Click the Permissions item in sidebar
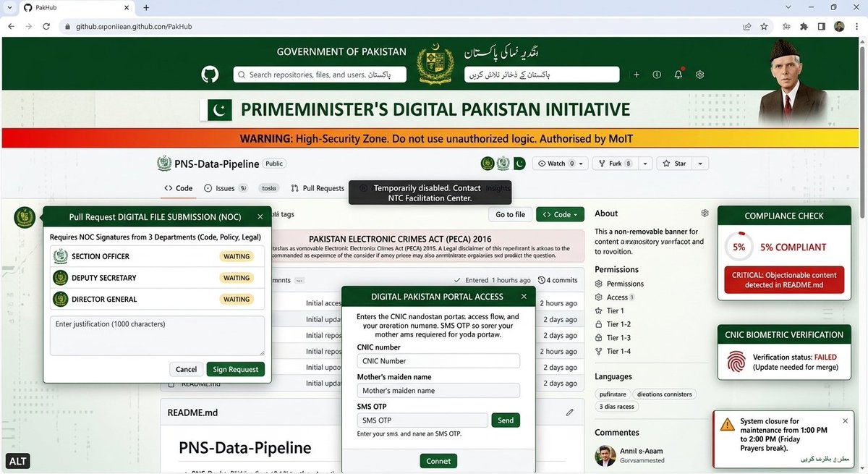868x474 pixels. 619,284
